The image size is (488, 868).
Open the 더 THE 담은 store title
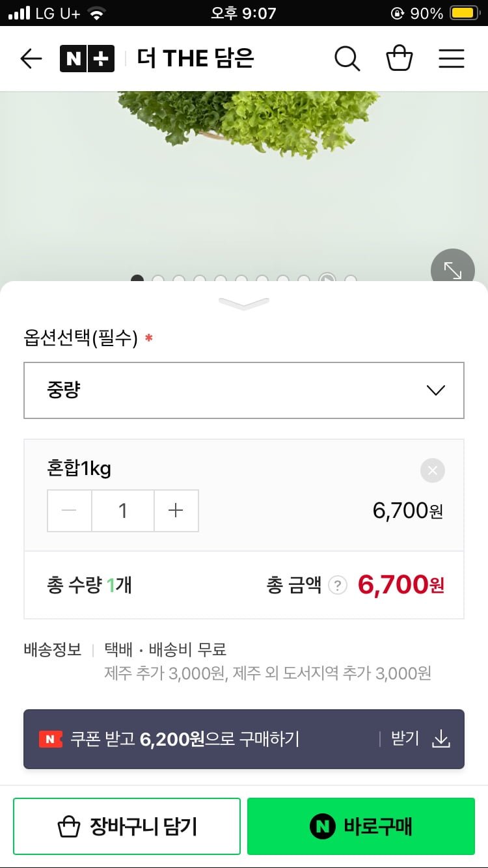click(x=195, y=59)
